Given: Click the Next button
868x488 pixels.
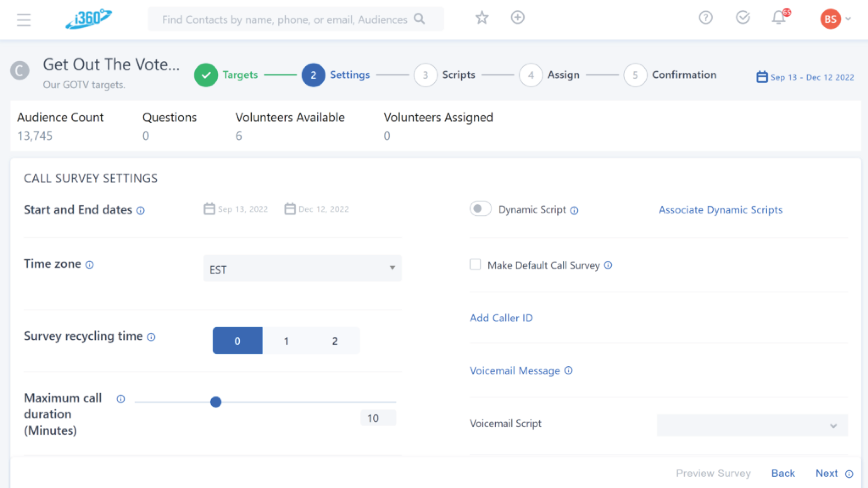Looking at the screenshot, I should 826,473.
